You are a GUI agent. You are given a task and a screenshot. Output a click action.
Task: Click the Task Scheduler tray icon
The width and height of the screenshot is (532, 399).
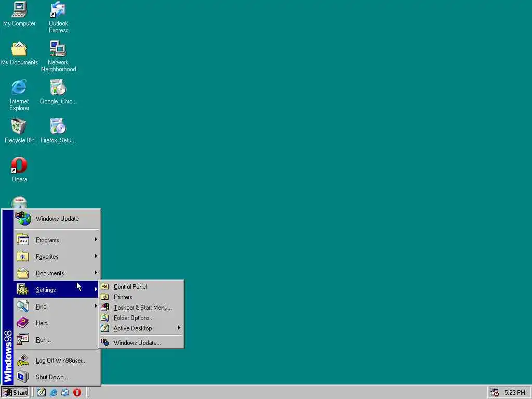(495, 393)
